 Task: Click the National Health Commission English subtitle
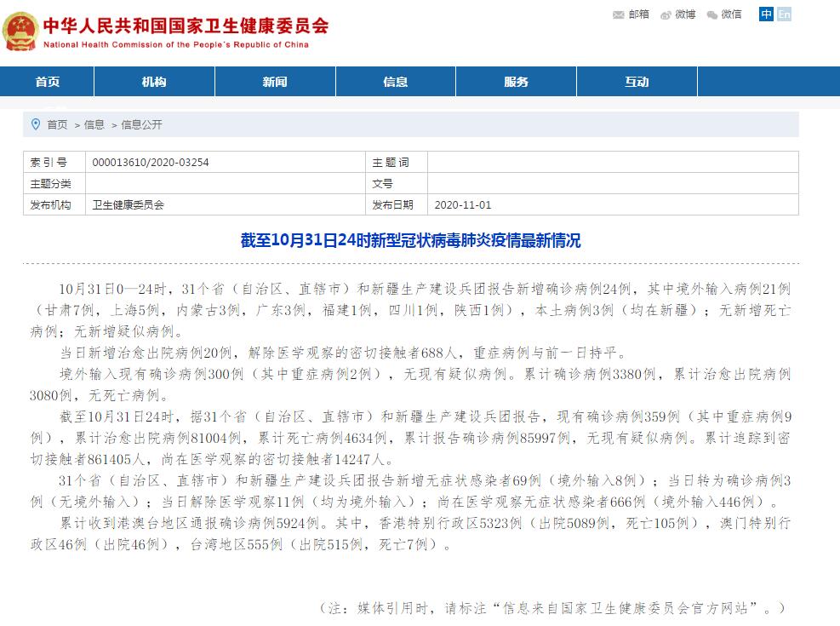click(x=175, y=44)
